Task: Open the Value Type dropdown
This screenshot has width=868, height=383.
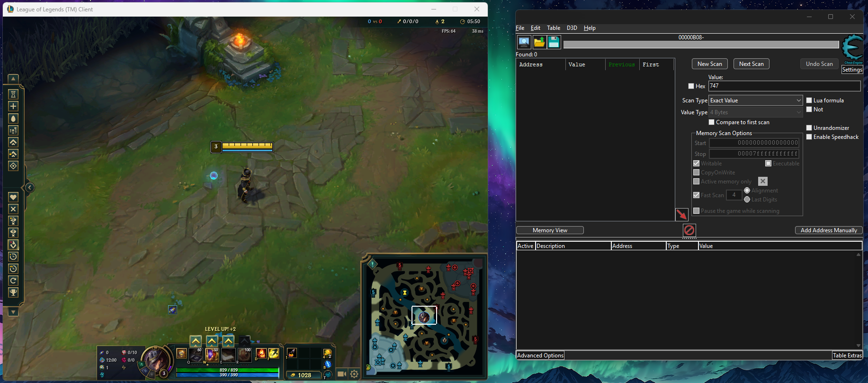Action: tap(755, 112)
